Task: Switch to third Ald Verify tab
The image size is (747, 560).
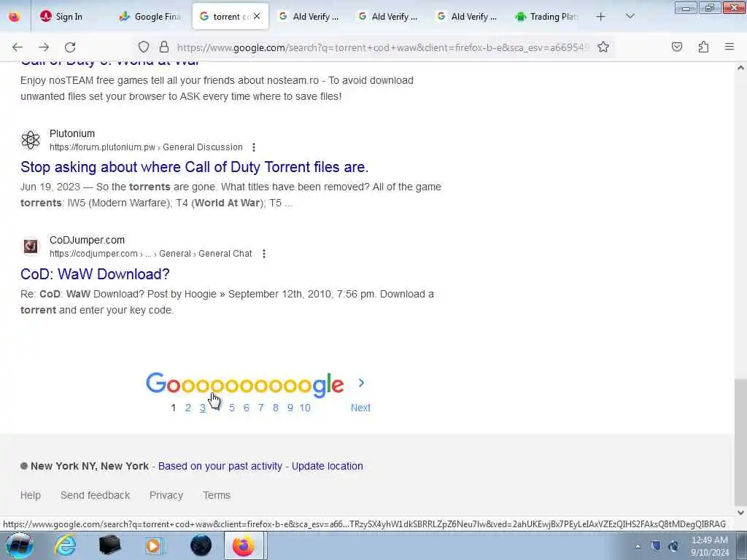Action: point(468,17)
